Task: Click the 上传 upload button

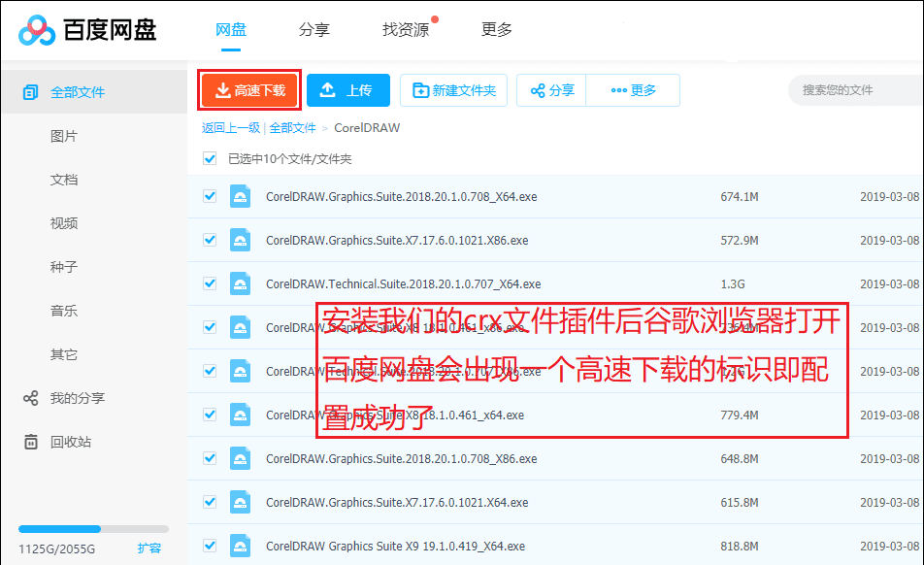Action: point(348,90)
